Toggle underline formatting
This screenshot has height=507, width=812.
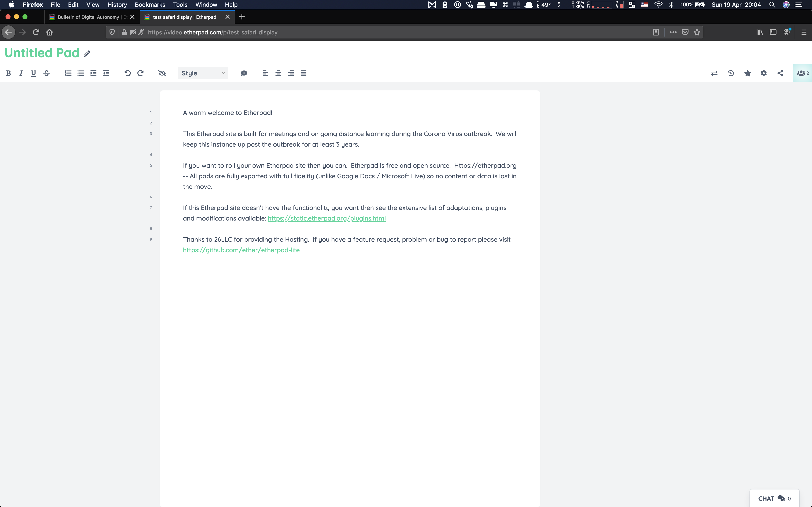[34, 73]
